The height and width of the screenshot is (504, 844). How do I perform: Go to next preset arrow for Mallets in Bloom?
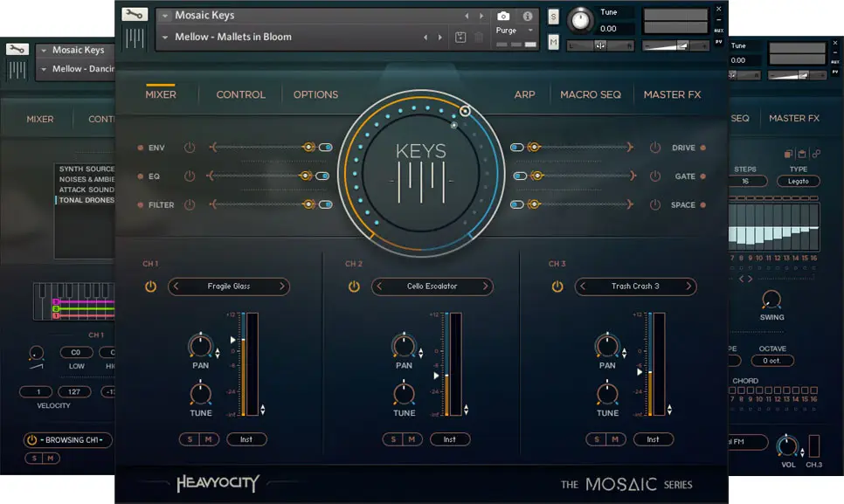[439, 37]
